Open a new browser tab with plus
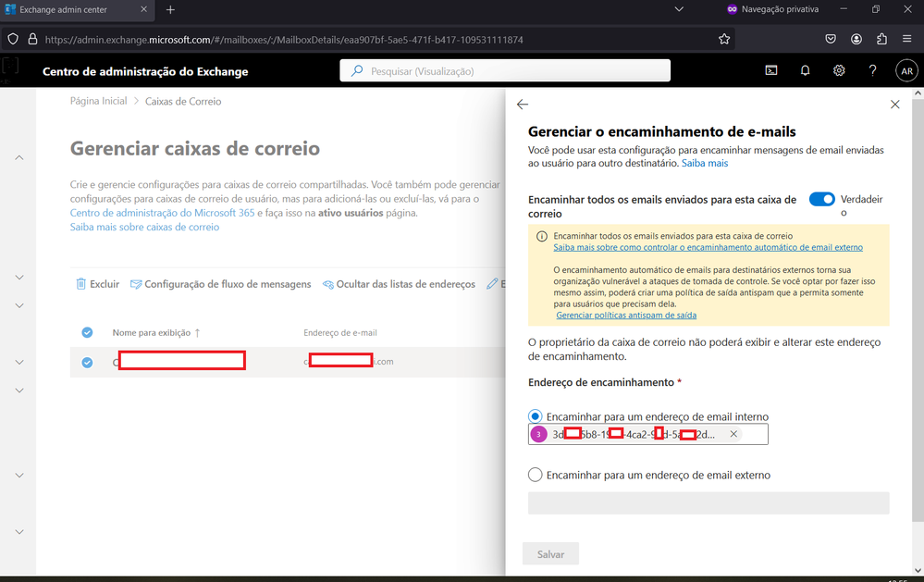This screenshot has height=582, width=924. [x=170, y=9]
